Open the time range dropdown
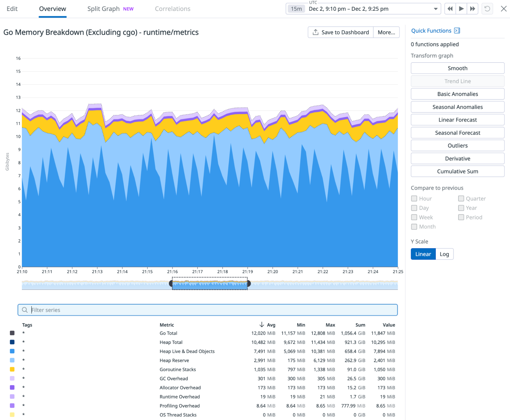Image resolution: width=510 pixels, height=420 pixels. tap(435, 8)
